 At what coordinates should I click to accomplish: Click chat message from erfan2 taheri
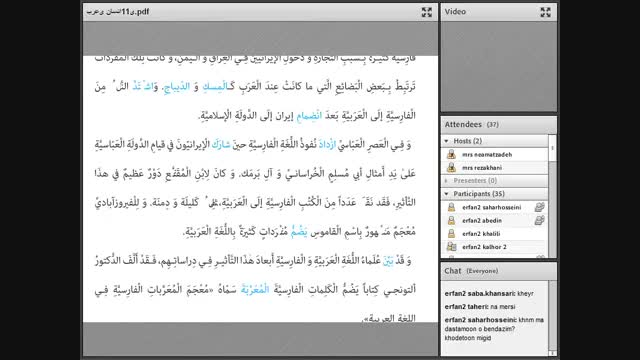click(x=480, y=307)
